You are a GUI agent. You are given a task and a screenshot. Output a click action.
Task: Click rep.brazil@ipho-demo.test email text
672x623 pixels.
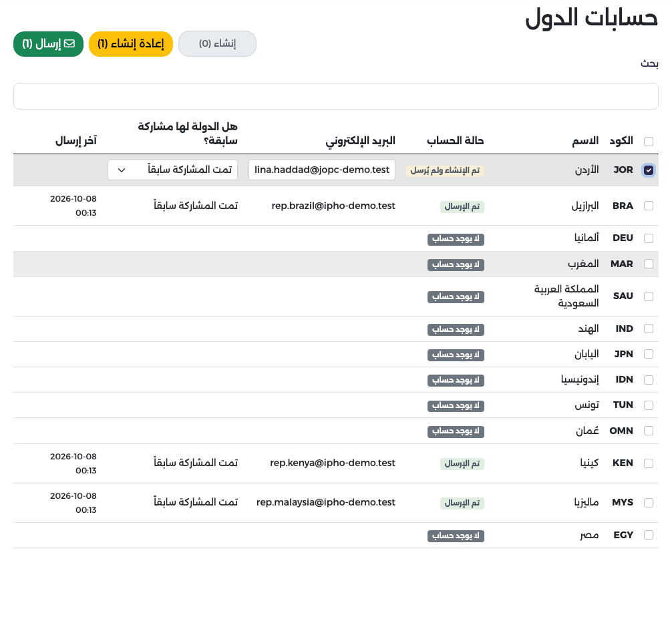click(333, 206)
